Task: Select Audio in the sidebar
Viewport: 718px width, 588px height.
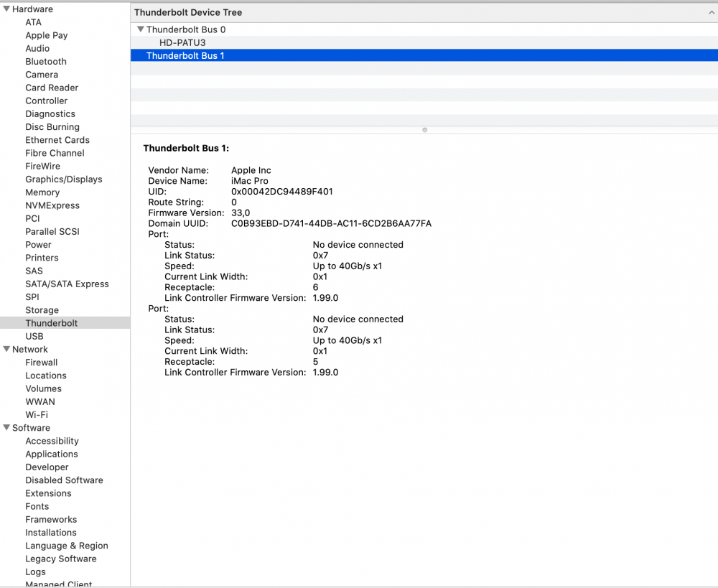Action: pyautogui.click(x=37, y=48)
